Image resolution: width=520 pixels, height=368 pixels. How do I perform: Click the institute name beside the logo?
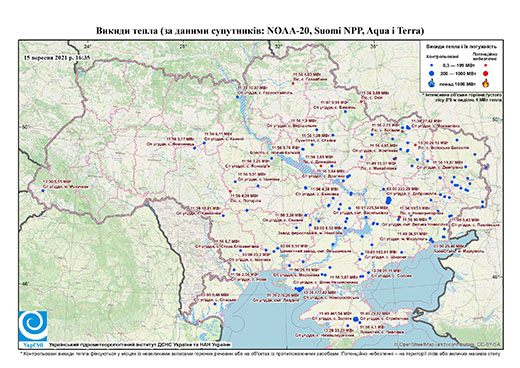click(140, 344)
